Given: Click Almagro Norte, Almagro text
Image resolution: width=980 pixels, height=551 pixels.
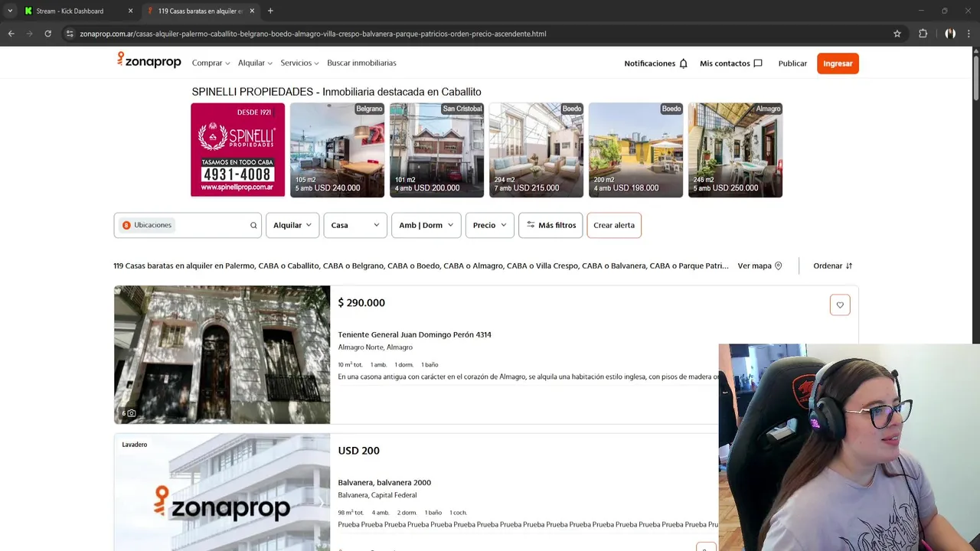Looking at the screenshot, I should (x=375, y=347).
